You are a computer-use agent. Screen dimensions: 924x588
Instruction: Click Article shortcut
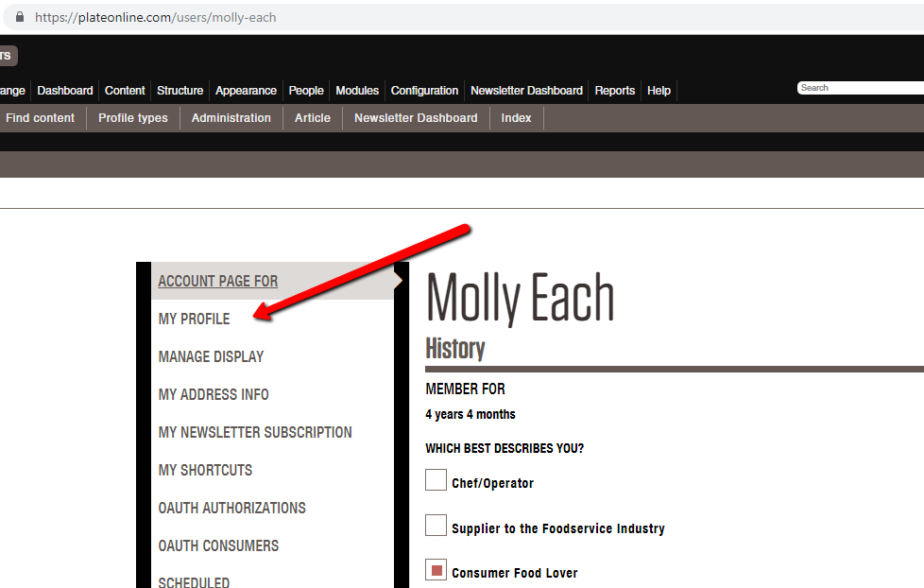pos(313,118)
